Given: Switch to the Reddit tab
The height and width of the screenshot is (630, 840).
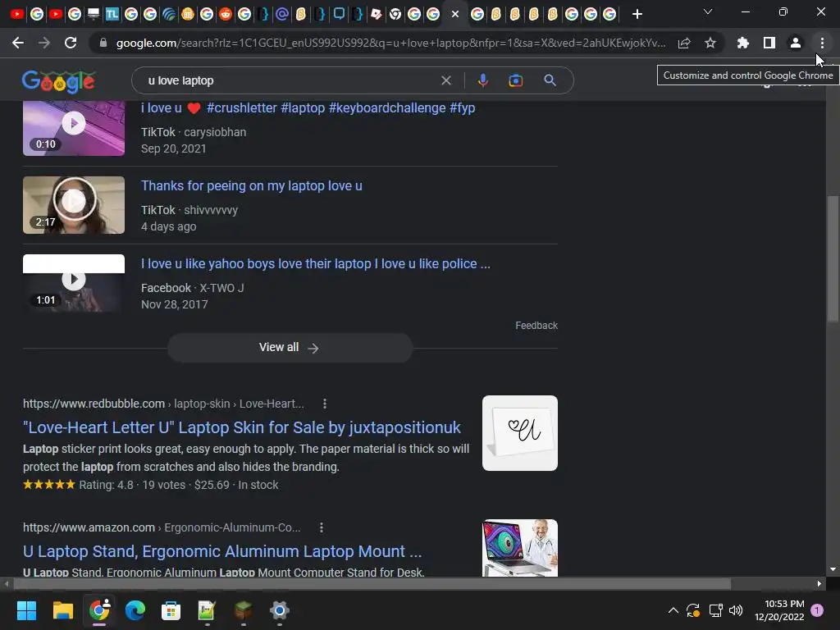Looking at the screenshot, I should coord(226,14).
